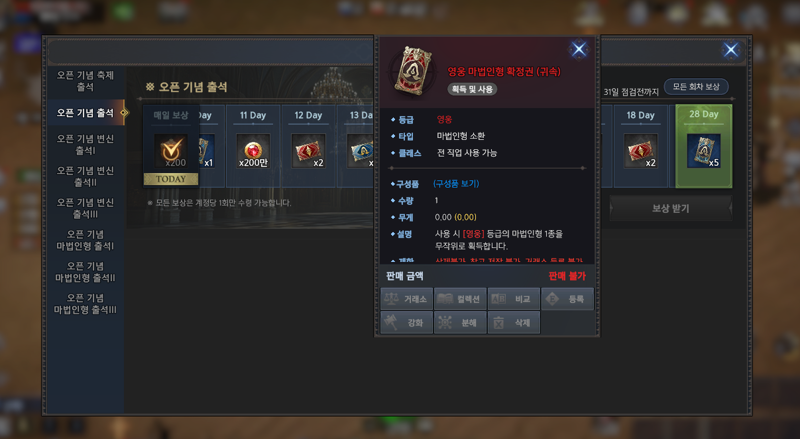The image size is (800, 439).
Task: Click the 강화 enhance button
Action: [407, 323]
